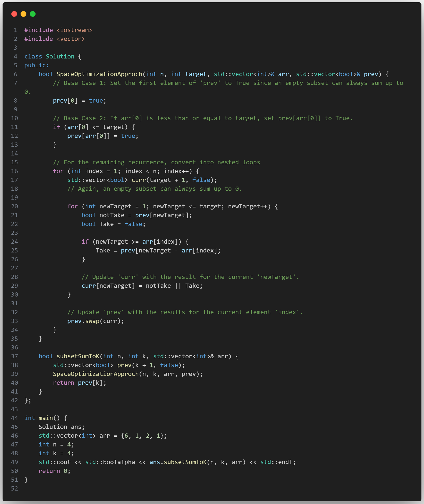Place cursor on "prev[0] = true;" statement
The width and height of the screenshot is (424, 504).
pyautogui.click(x=79, y=101)
